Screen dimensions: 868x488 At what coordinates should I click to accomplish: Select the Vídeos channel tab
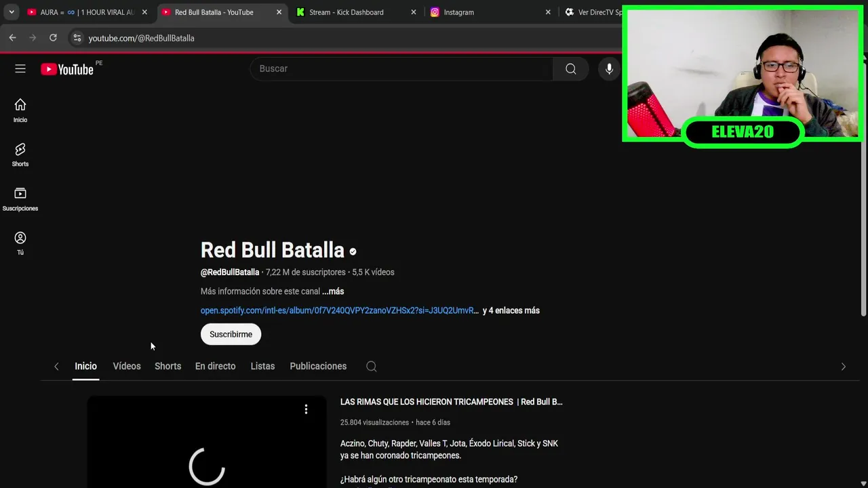127,366
